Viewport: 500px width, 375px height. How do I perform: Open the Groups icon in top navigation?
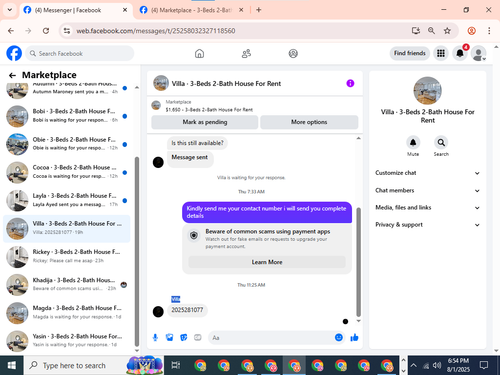(x=293, y=53)
